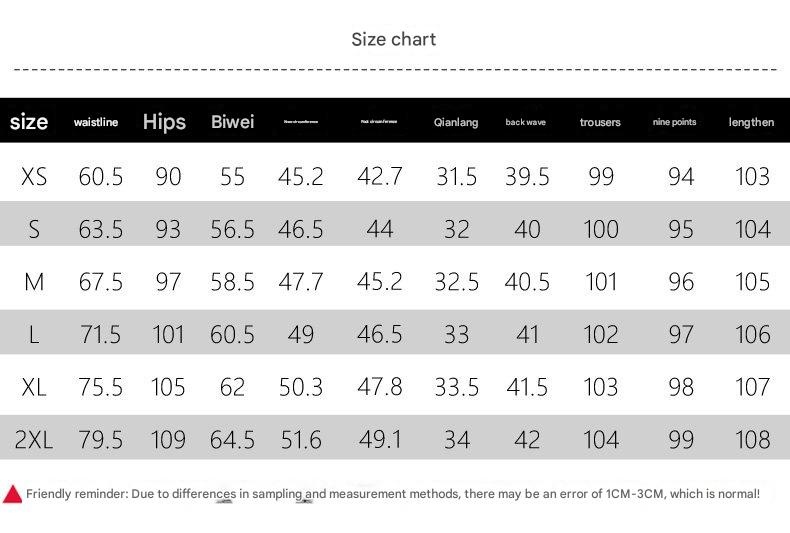Select the S Biwei value 56.5

(233, 229)
